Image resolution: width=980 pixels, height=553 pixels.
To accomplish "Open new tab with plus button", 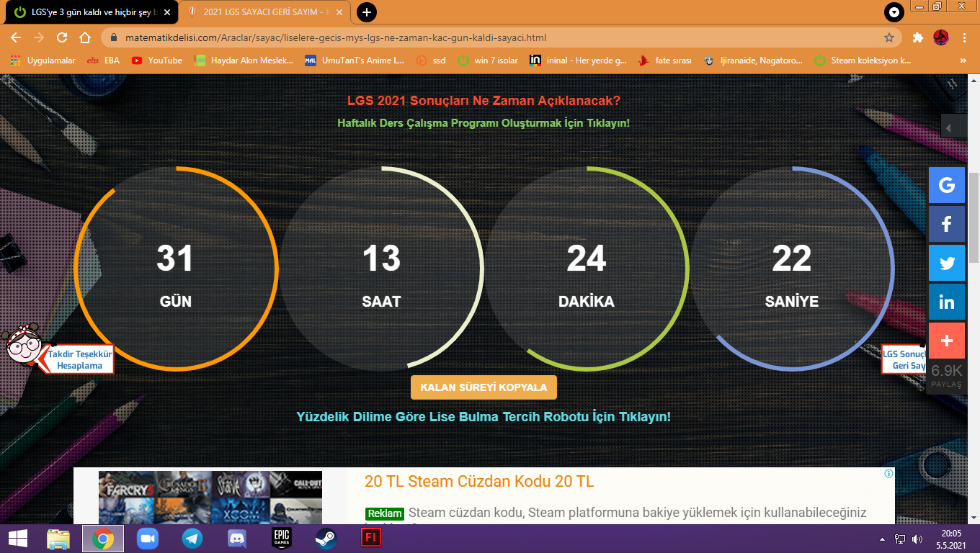I will pyautogui.click(x=367, y=12).
